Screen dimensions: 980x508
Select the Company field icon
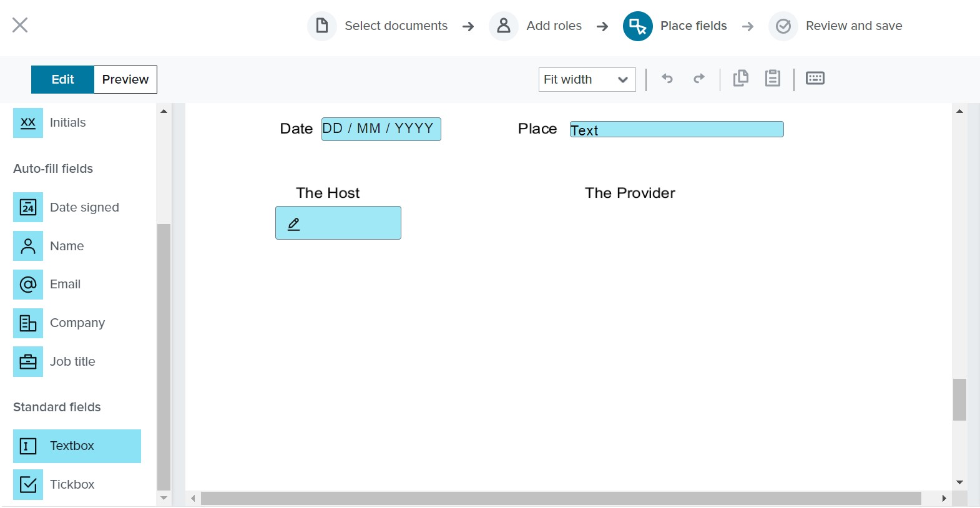tap(28, 323)
